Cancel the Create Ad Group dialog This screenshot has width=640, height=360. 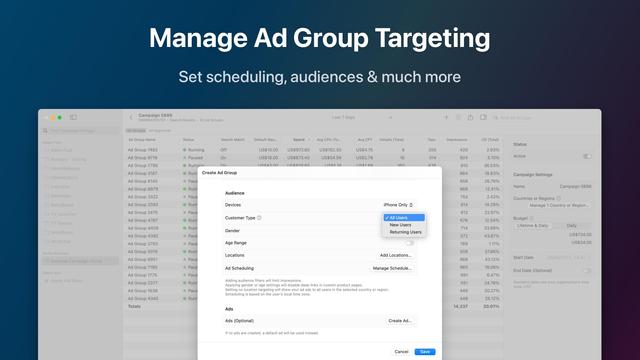coord(401,352)
